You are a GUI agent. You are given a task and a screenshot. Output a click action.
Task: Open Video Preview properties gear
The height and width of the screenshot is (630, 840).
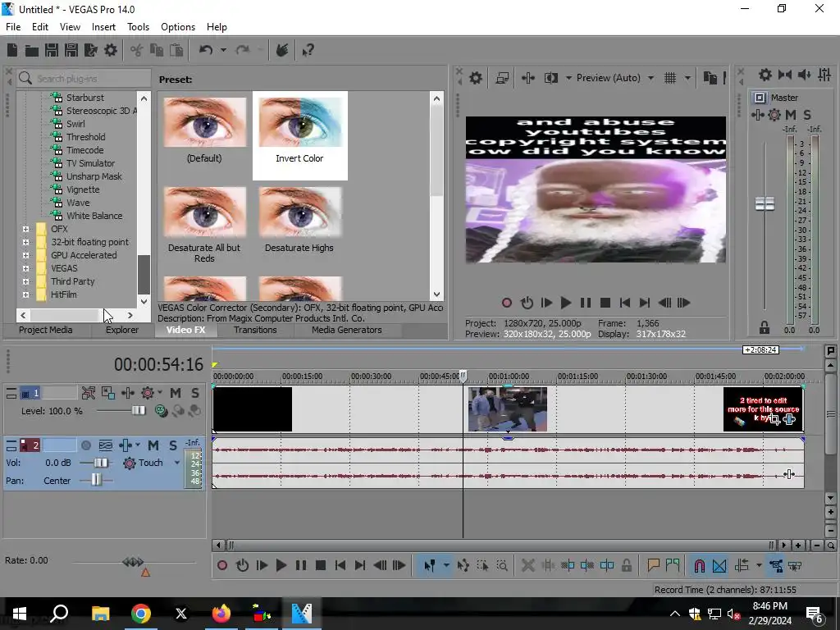[476, 78]
